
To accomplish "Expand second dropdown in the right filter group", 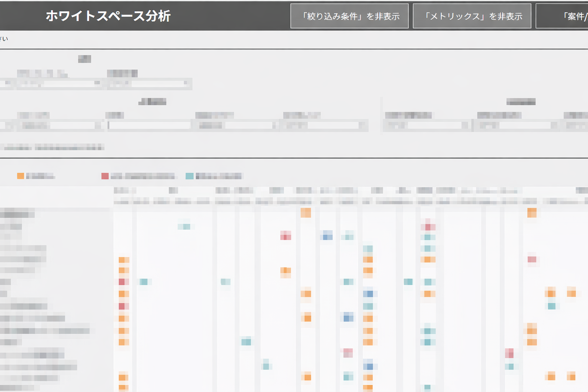I will 517,126.
